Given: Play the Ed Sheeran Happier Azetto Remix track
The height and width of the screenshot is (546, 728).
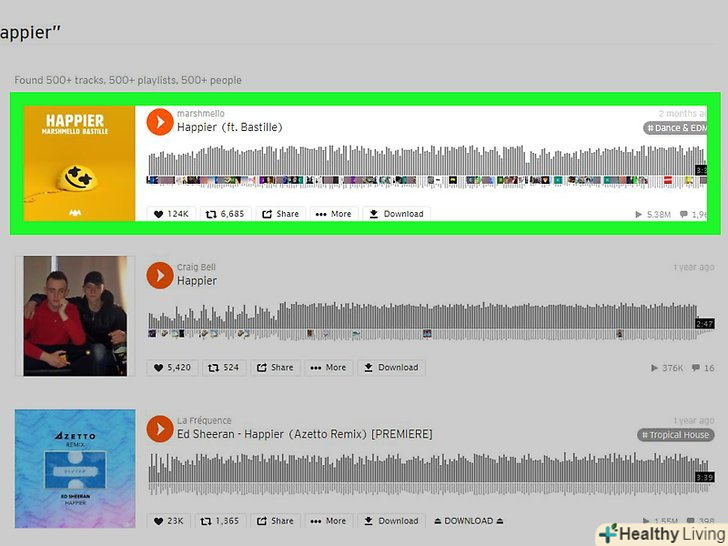Looking at the screenshot, I should [x=160, y=429].
